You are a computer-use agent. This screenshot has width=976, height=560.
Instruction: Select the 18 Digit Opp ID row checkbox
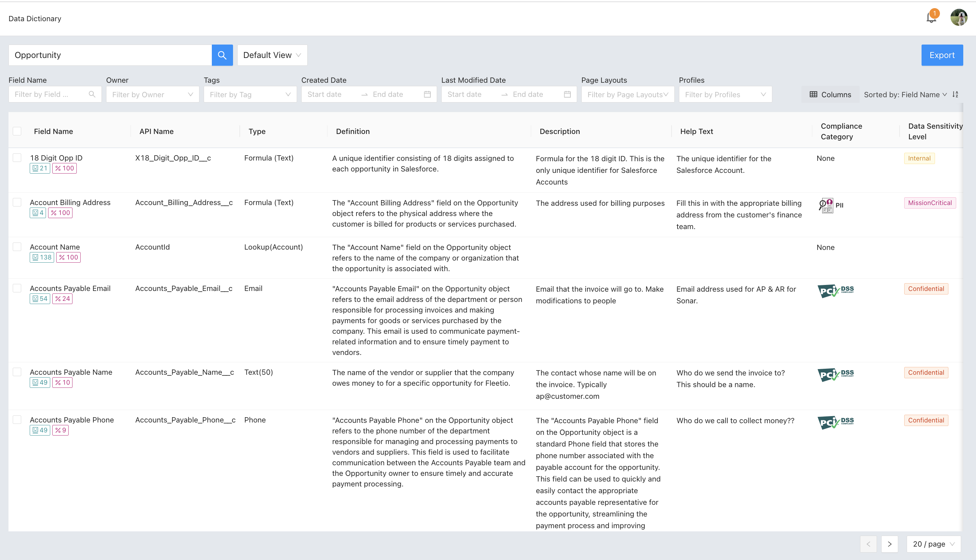[x=17, y=158]
